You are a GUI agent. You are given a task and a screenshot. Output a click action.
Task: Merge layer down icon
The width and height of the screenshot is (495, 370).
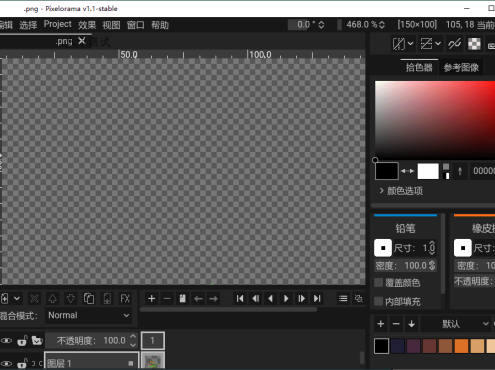pyautogui.click(x=107, y=299)
